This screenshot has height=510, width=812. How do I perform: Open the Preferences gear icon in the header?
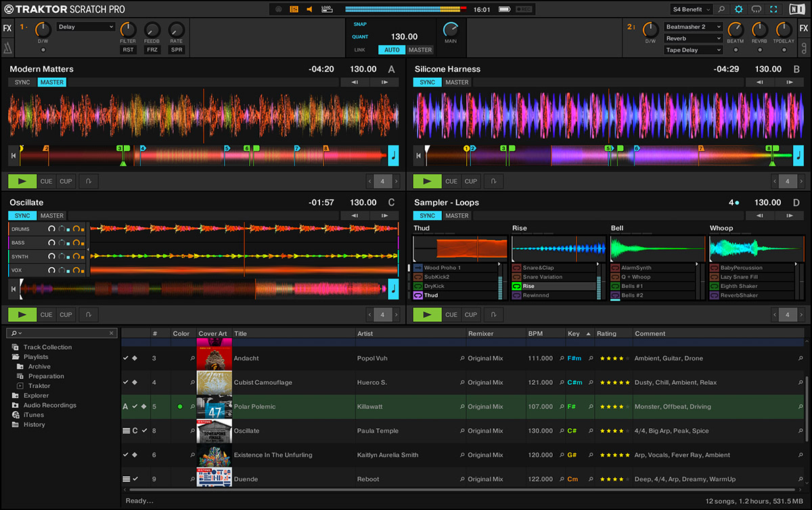click(738, 9)
